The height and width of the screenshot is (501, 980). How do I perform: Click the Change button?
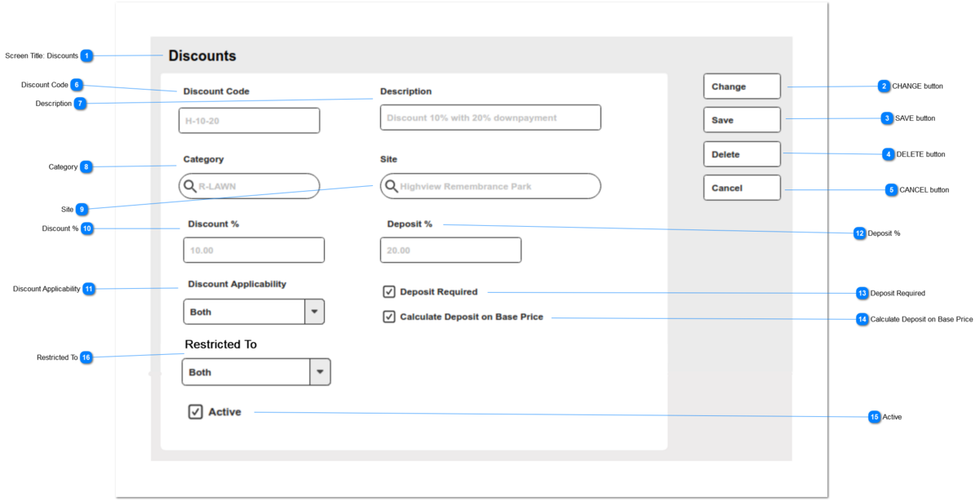point(742,86)
